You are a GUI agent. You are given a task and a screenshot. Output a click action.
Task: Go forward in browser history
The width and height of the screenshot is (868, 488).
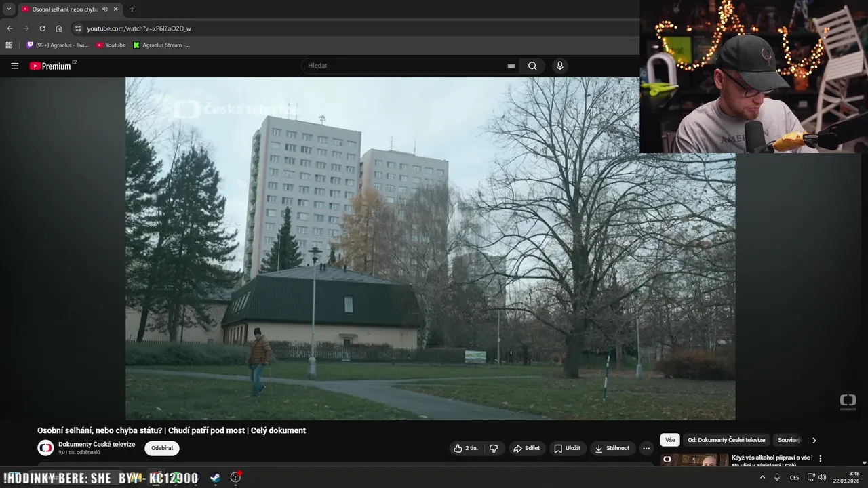click(x=26, y=28)
